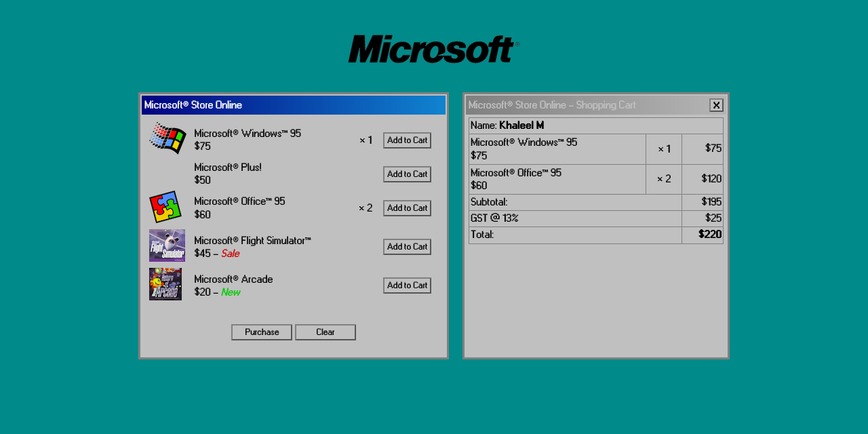The width and height of the screenshot is (868, 434).
Task: Click the GST @ 13% row
Action: 575,218
